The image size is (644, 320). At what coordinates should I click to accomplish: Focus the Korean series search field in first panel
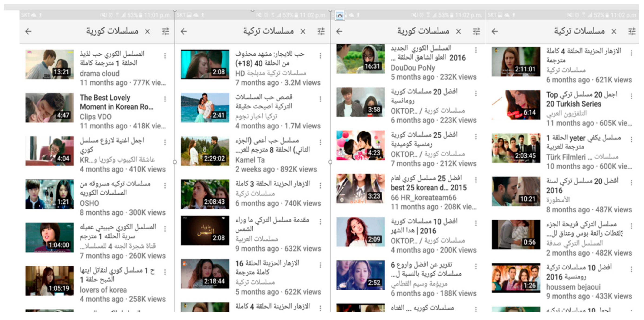coord(113,31)
